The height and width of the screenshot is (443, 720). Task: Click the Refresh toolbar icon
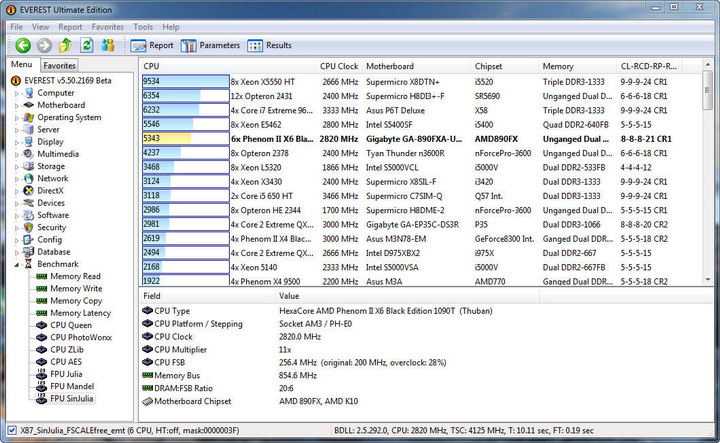(x=87, y=45)
